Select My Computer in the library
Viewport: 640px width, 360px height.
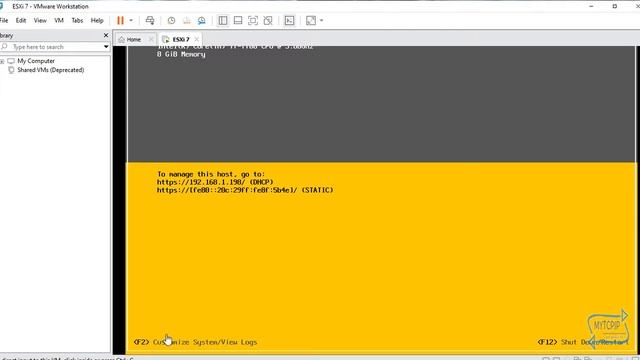coord(36,61)
